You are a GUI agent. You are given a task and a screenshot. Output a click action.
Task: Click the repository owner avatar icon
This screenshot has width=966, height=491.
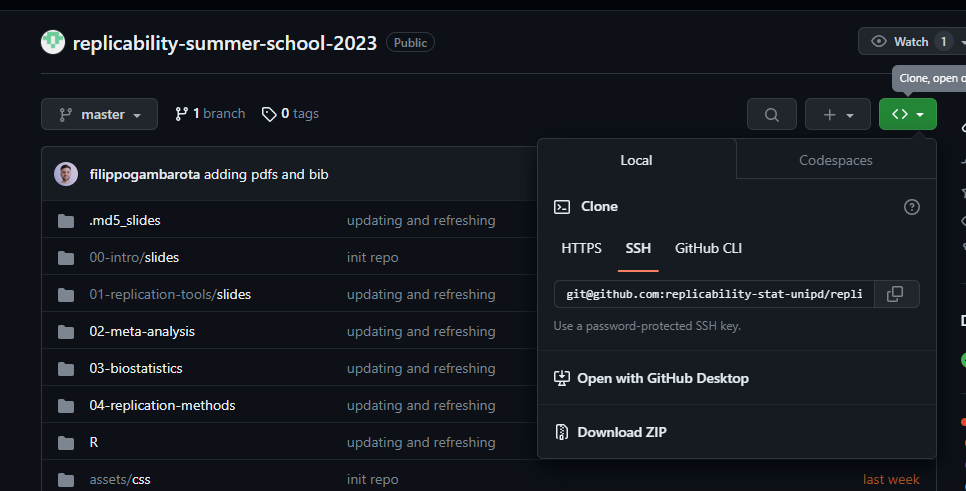point(52,42)
